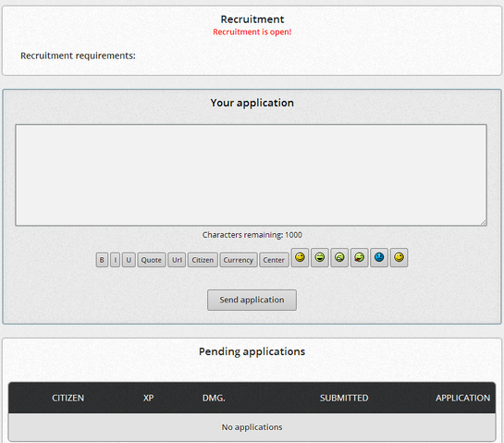Insert a Center alignment tag
Viewport: 504px width, 443px height.
point(274,260)
